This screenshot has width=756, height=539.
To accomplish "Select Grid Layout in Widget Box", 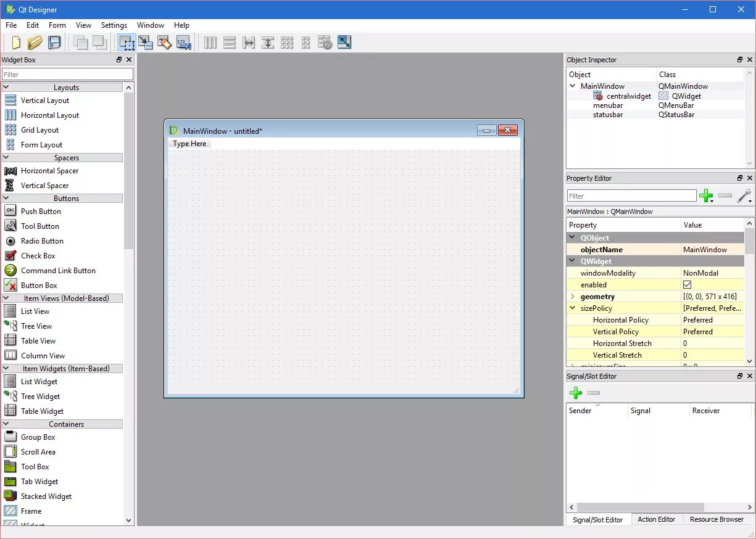I will 39,130.
